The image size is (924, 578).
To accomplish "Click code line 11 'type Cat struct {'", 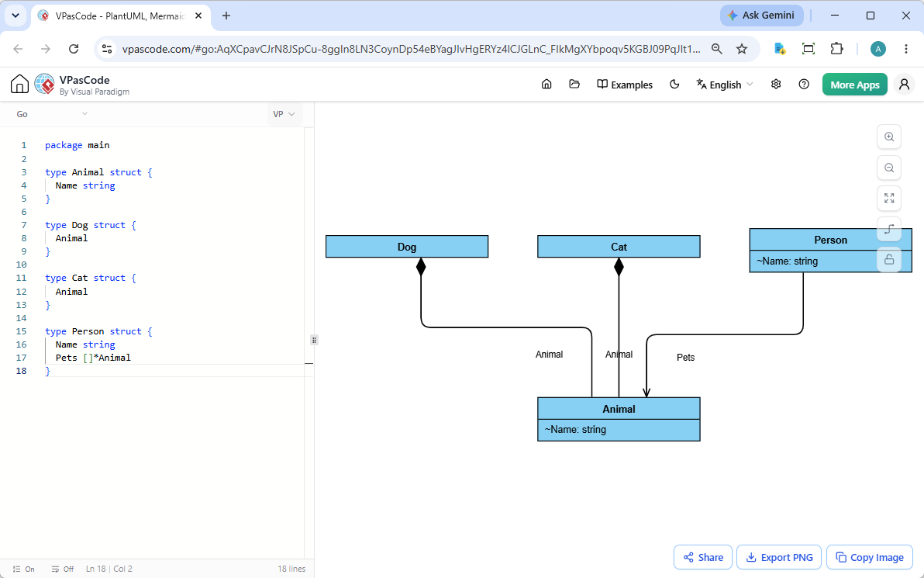I will (90, 278).
